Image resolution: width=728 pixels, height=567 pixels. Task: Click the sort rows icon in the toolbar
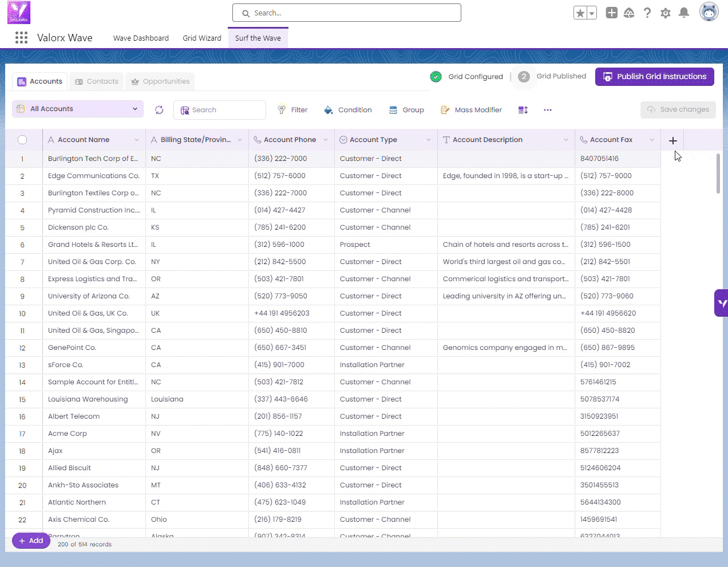point(523,110)
